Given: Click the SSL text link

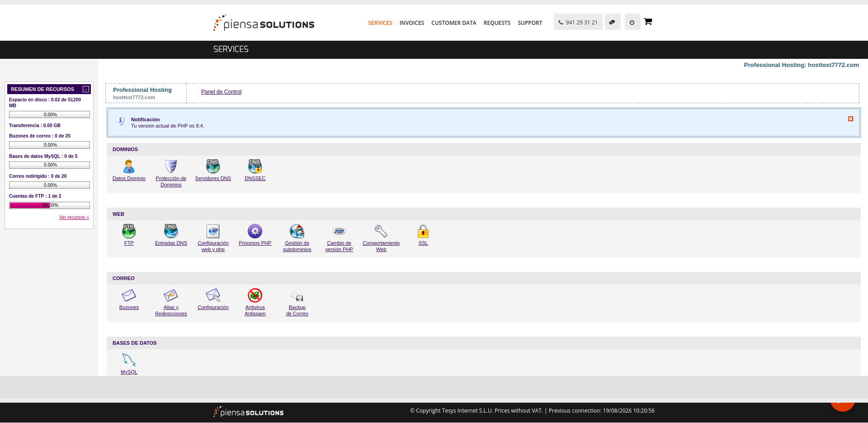Looking at the screenshot, I should [x=423, y=243].
